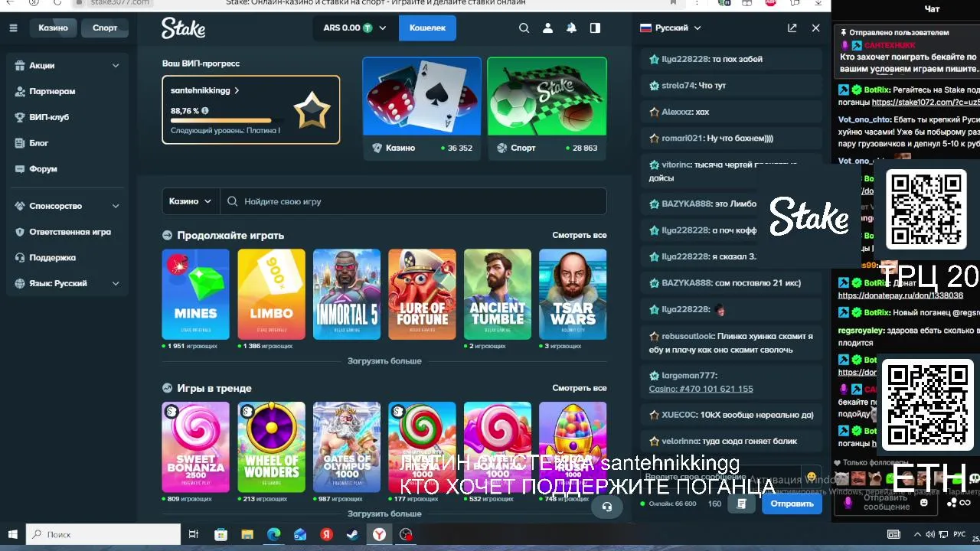This screenshot has width=980, height=551.
Task: Toggle the chat side panel icon in the header
Action: (595, 28)
